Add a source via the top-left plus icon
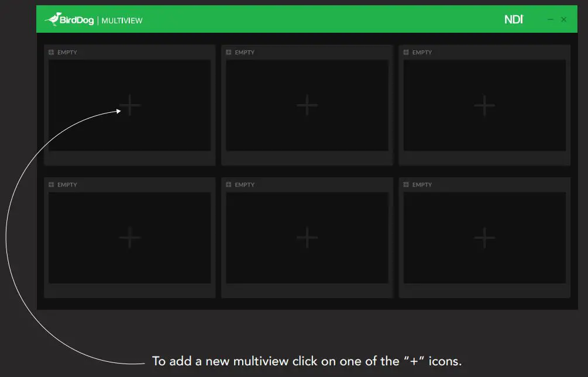 pos(129,105)
